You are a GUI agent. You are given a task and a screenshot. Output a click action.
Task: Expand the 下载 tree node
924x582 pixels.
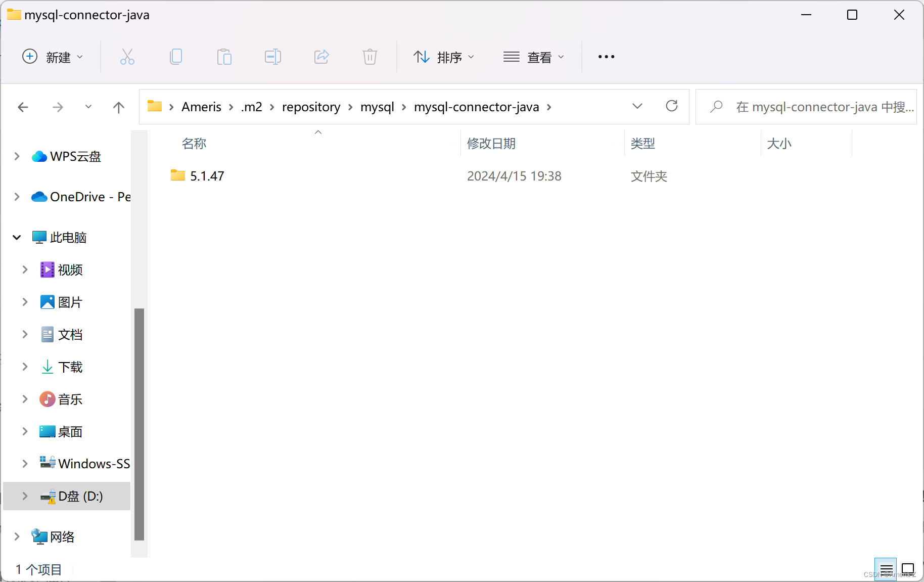25,367
